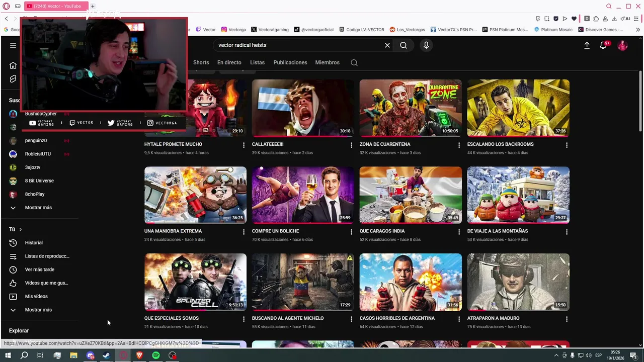This screenshot has width=644, height=362.
Task: Open the Shorts icon in left sidebar
Action: (x=13, y=79)
